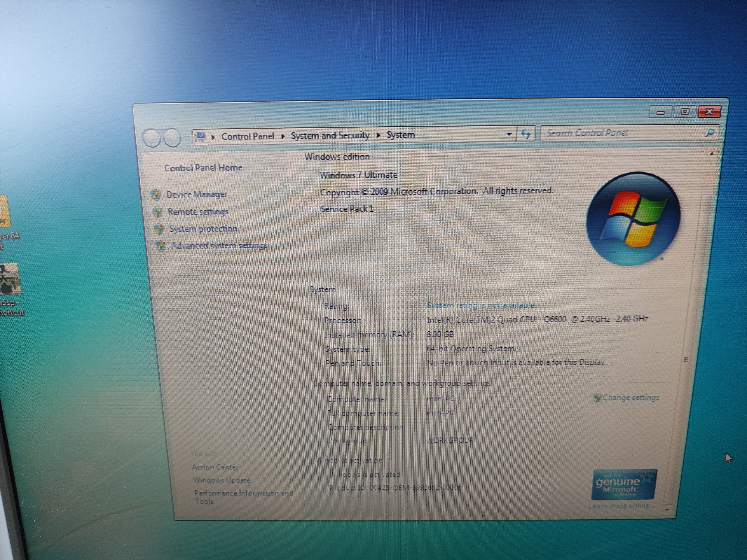Click the genuine Microsoft software badge
The image size is (747, 560).
(x=624, y=484)
